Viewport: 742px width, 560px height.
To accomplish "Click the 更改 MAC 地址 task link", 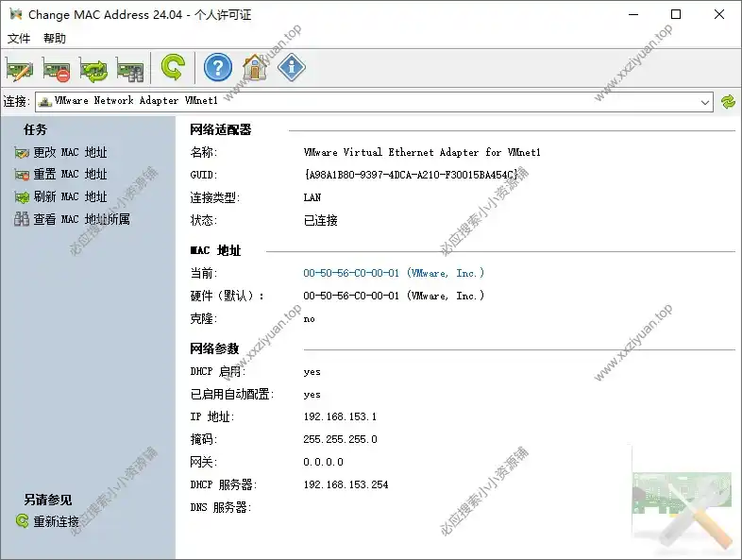I will [x=70, y=152].
